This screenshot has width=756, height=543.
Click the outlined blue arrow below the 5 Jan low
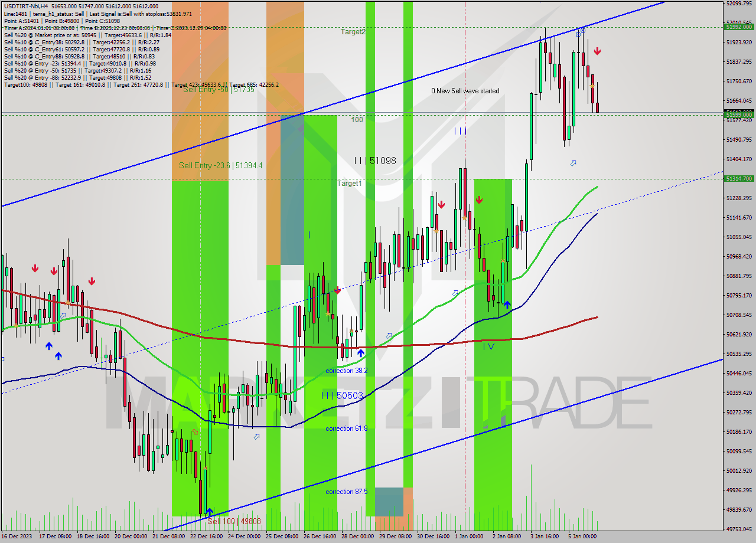[x=573, y=163]
